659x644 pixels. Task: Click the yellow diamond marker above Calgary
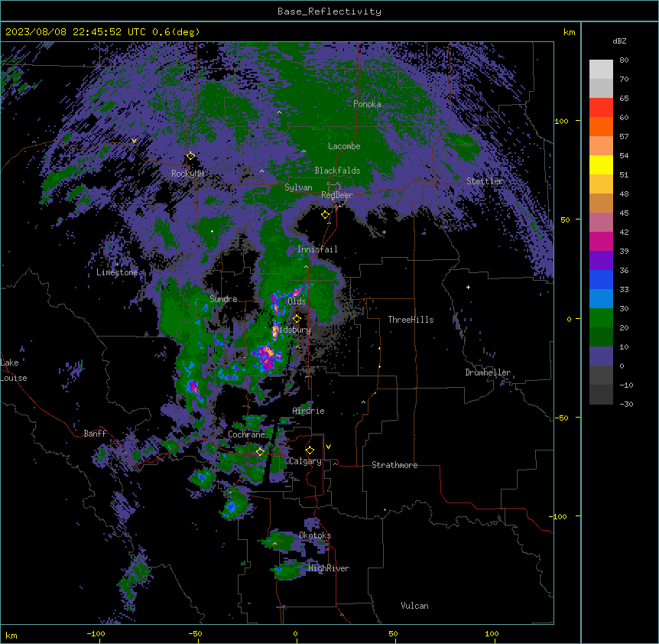[x=310, y=450]
